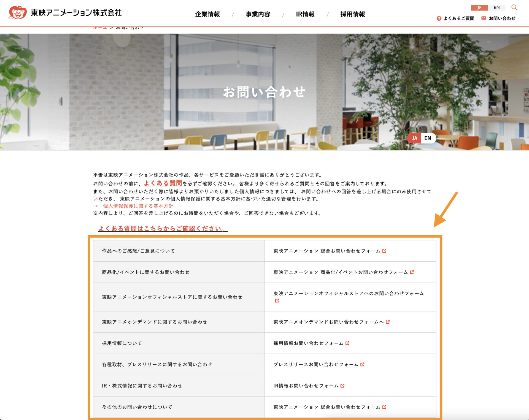Open 総合お問い合わせフォーム in the その他 row
Image resolution: width=529 pixels, height=420 pixels.
[327, 407]
